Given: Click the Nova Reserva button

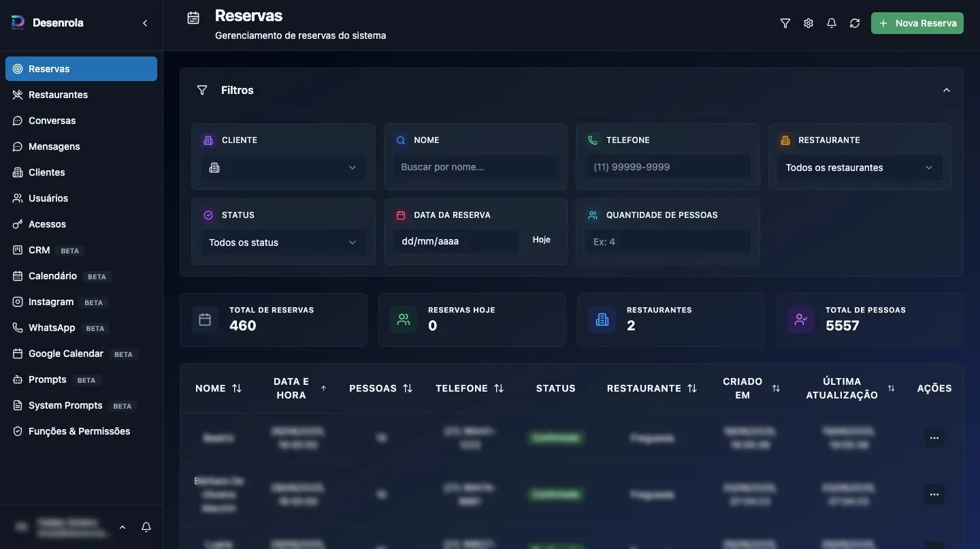Looking at the screenshot, I should click(917, 23).
